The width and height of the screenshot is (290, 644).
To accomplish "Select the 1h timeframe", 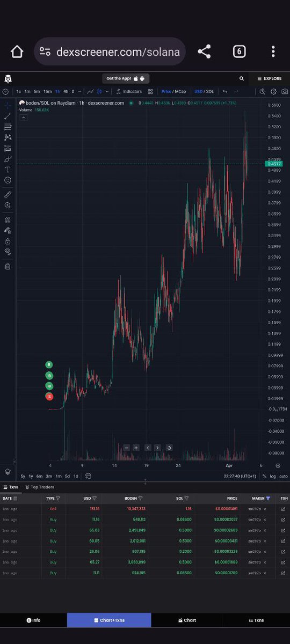I will click(57, 92).
